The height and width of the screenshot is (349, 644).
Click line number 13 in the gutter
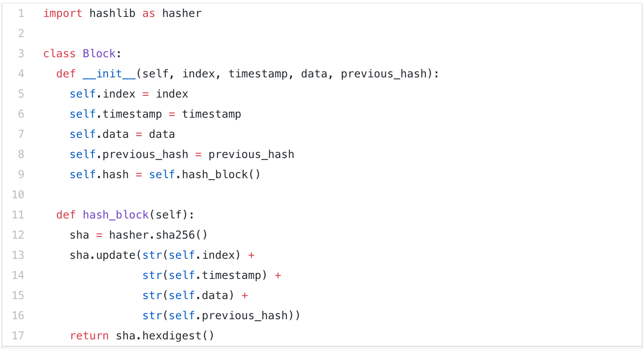18,255
